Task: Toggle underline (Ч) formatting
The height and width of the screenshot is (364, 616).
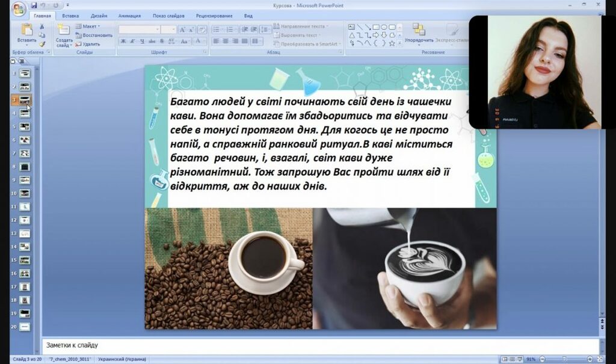Action: (x=142, y=42)
